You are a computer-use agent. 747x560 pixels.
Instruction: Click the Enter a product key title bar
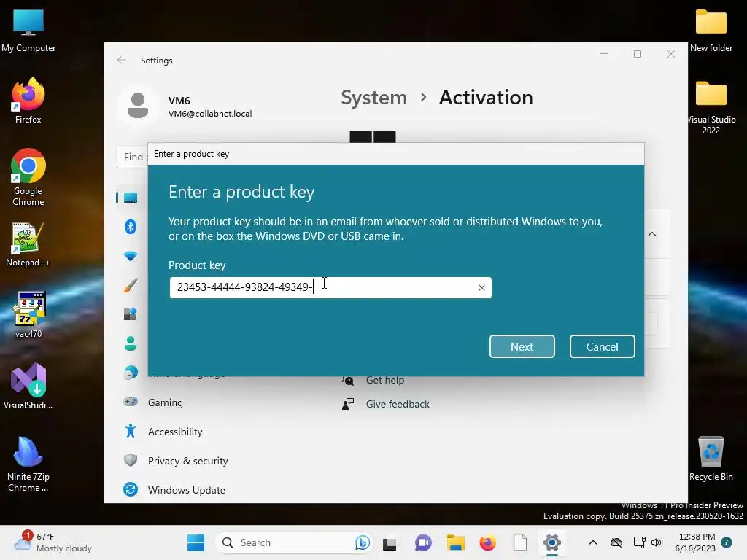click(x=396, y=154)
